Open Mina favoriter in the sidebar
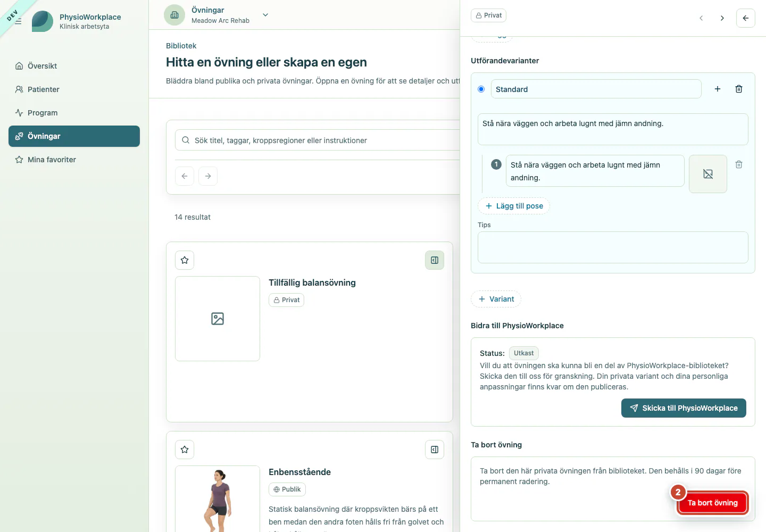 74,160
